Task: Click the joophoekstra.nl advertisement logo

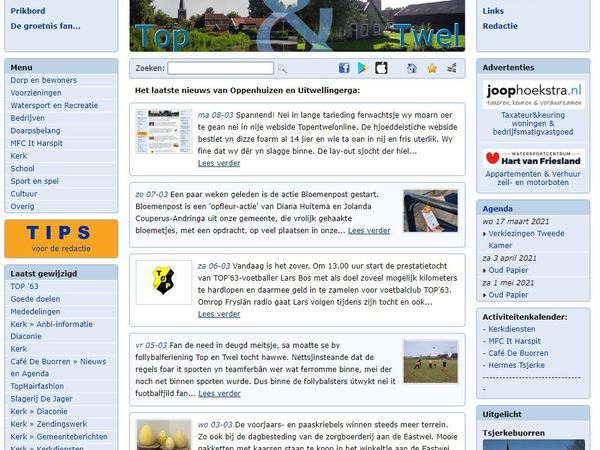Action: [x=533, y=94]
